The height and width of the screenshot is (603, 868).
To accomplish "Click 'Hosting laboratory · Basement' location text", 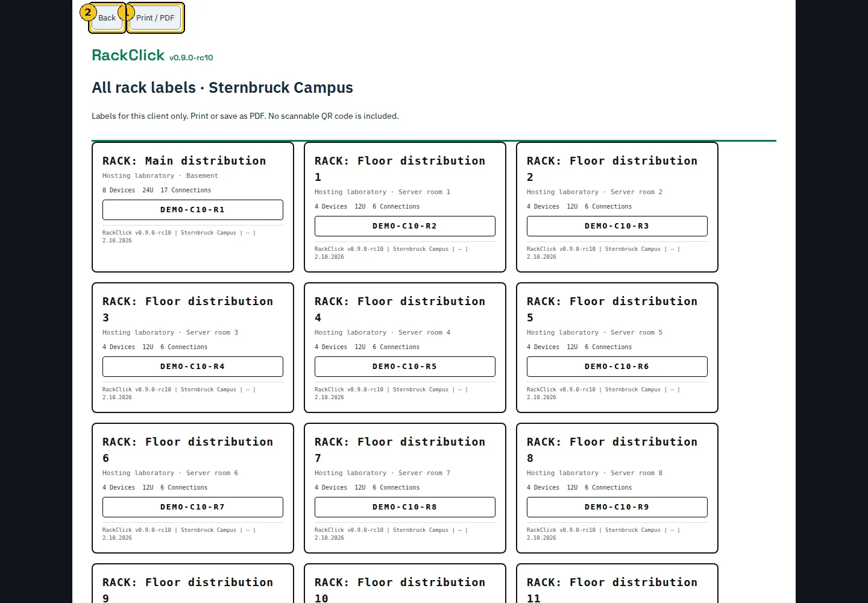I will [160, 176].
